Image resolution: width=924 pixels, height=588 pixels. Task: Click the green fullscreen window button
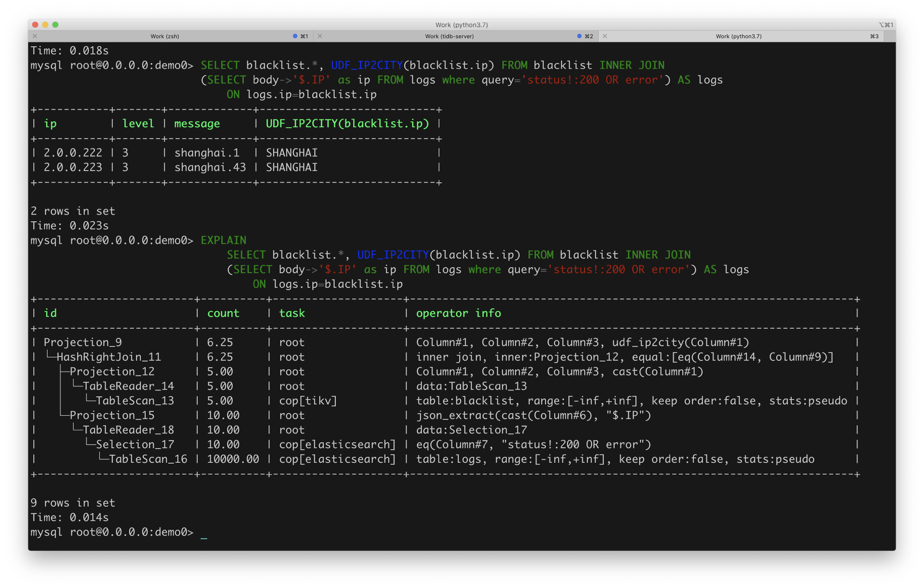tap(55, 24)
